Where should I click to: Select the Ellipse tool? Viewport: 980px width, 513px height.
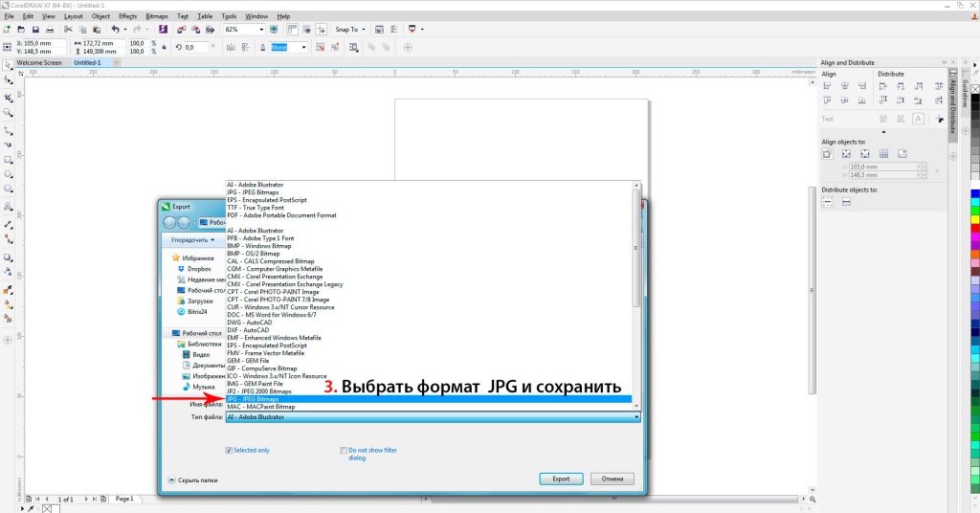tap(8, 175)
